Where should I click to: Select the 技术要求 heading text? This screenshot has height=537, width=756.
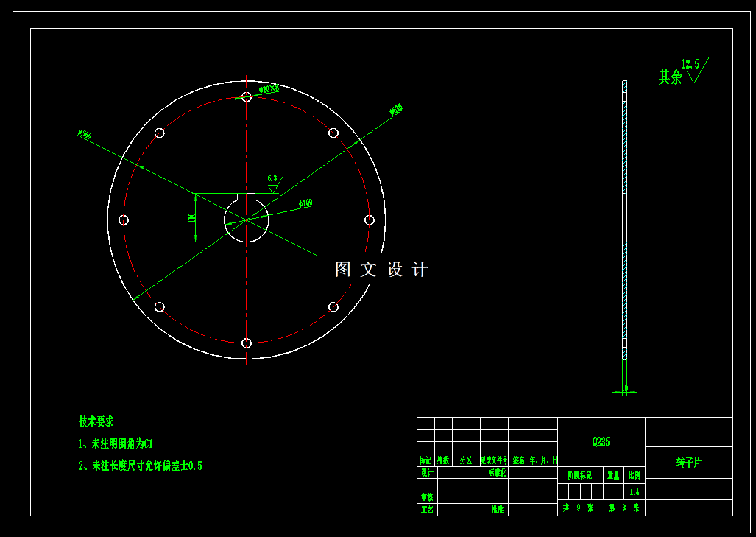[x=96, y=421]
